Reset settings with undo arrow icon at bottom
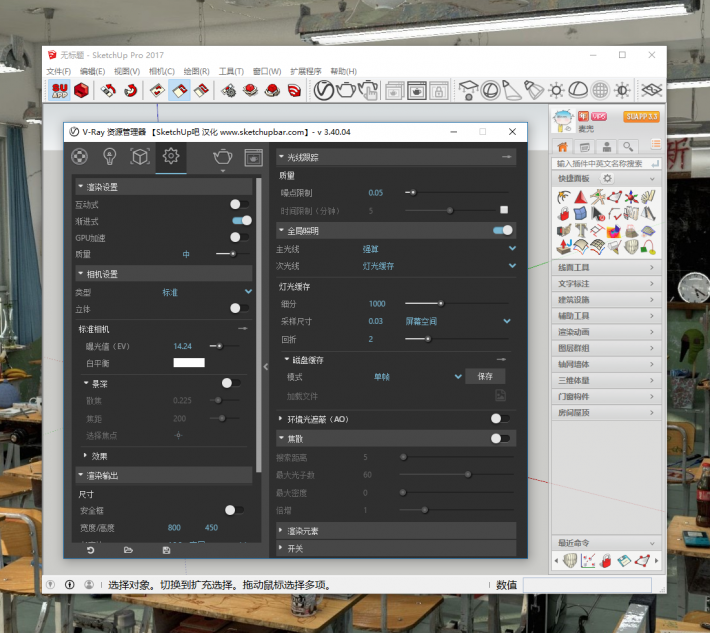Screen dimensions: 710x633 tap(91, 550)
